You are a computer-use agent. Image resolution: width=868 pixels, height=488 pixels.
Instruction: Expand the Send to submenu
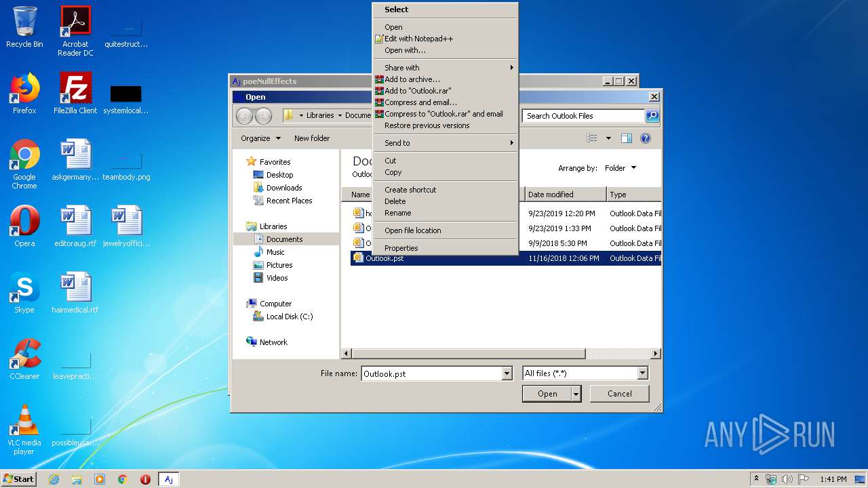click(x=446, y=143)
